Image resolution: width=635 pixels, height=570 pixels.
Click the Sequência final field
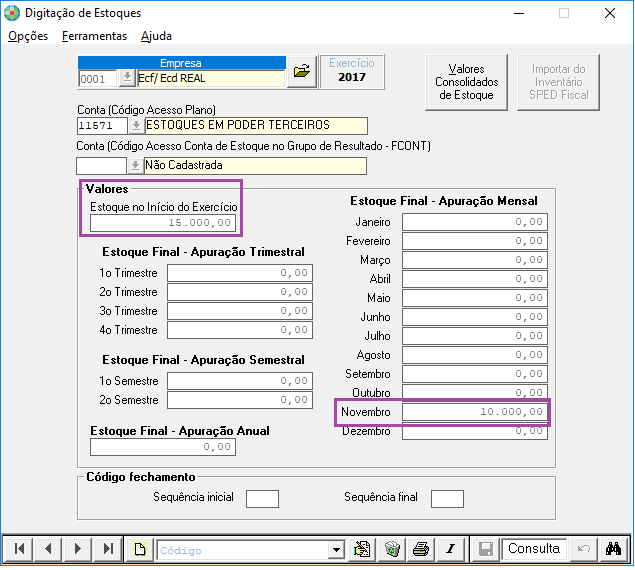click(x=447, y=499)
